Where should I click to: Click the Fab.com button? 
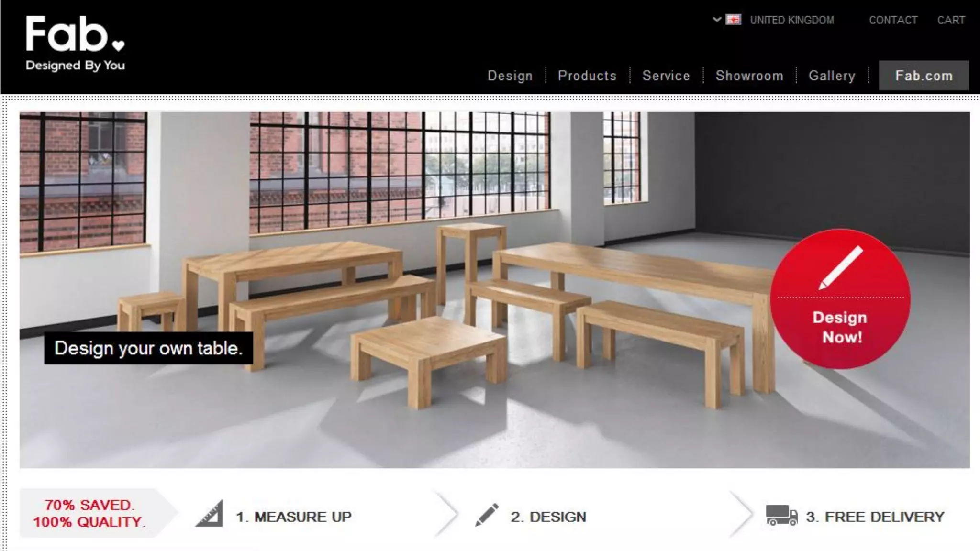coord(924,76)
